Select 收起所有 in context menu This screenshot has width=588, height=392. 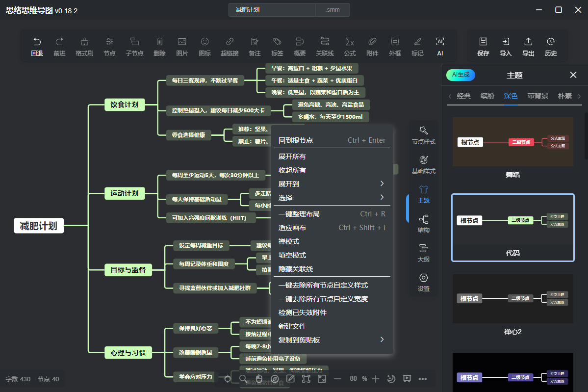332,170
